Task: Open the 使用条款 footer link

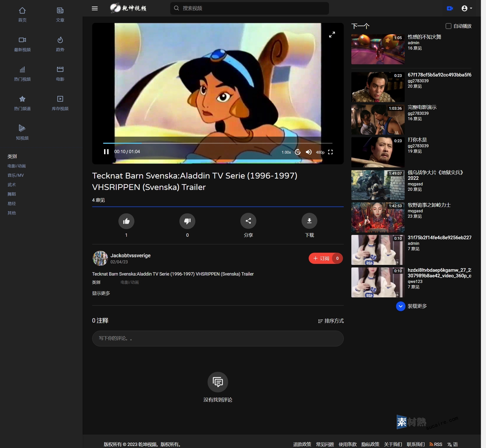Action: 348,444
